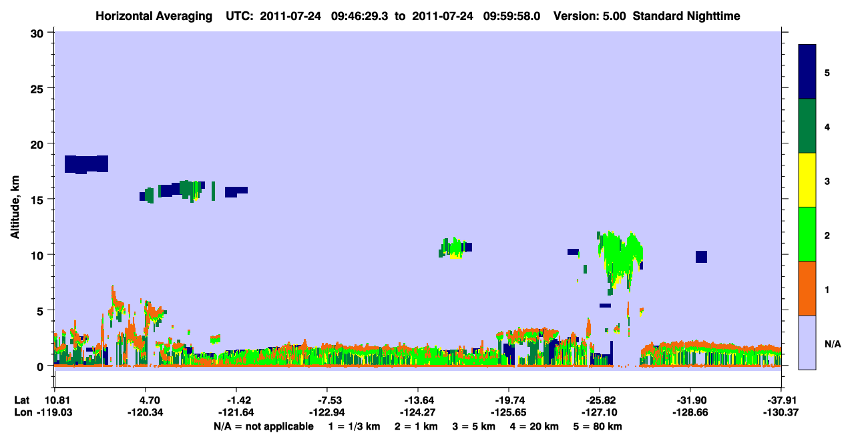Click the altitude tick label 20
Image resolution: width=868 pixels, height=445 pixels.
pyautogui.click(x=39, y=143)
